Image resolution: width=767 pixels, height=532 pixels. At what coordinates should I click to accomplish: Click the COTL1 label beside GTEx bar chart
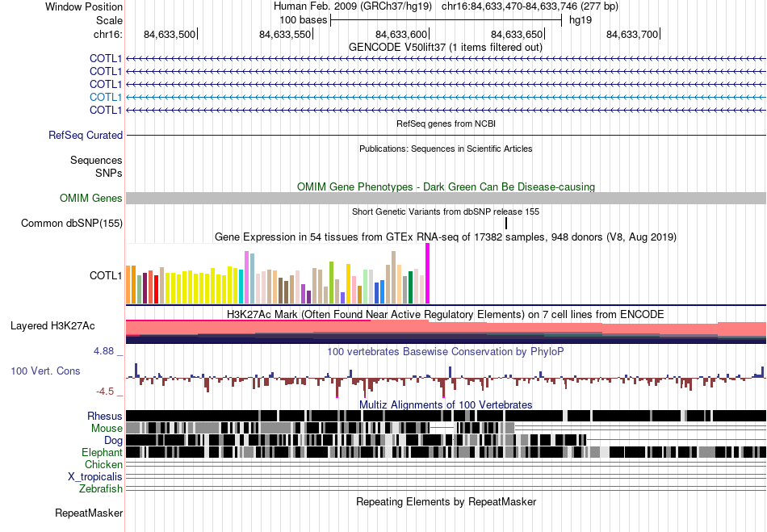[106, 276]
